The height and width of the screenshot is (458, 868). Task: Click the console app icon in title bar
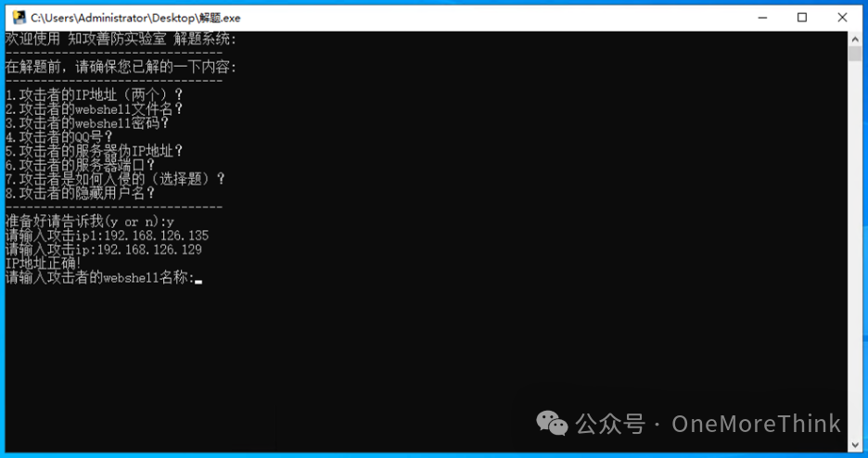pos(19,18)
